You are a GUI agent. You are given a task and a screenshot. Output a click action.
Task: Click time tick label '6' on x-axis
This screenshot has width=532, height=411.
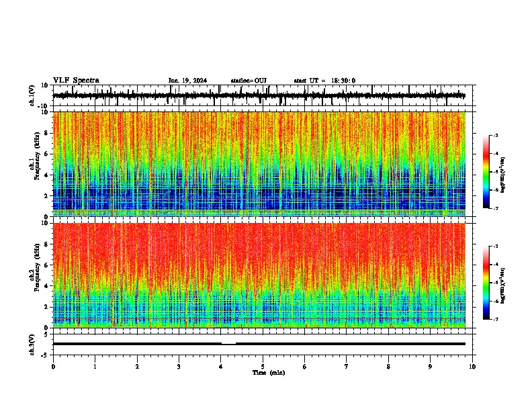pyautogui.click(x=305, y=367)
